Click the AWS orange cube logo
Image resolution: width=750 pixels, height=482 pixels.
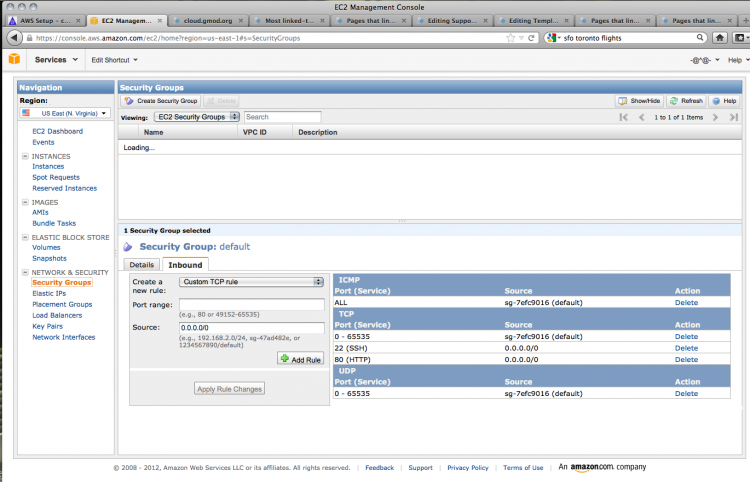14,59
